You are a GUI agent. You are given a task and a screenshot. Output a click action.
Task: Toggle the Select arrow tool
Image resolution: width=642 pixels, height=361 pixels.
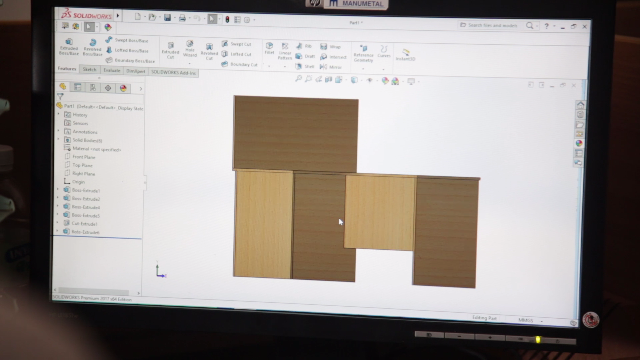(x=212, y=19)
